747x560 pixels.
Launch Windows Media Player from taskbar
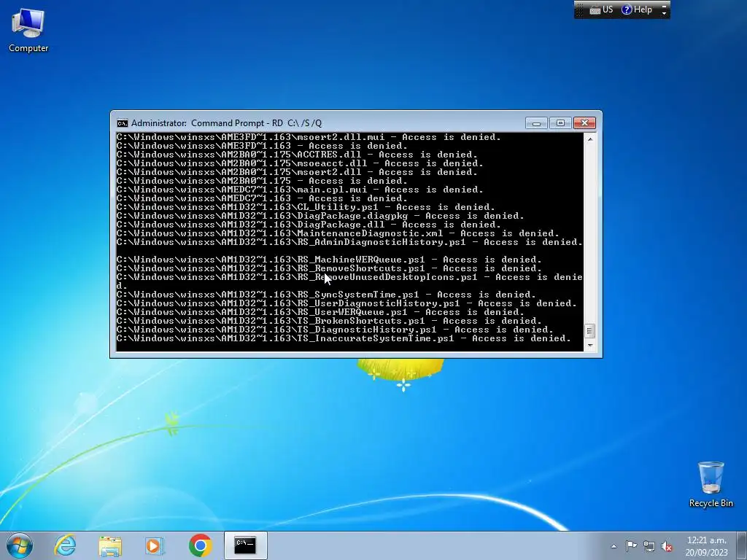point(154,545)
